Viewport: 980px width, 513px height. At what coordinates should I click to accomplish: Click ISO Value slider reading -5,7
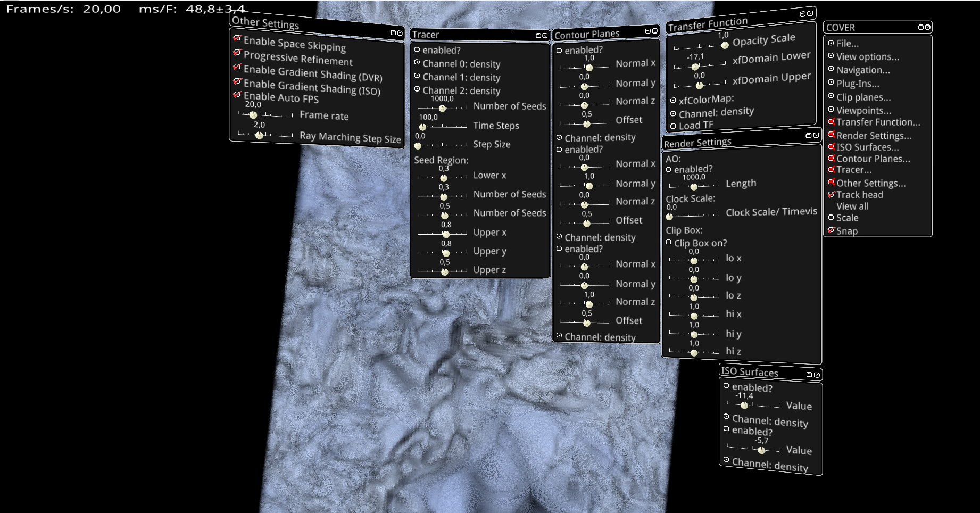coord(753,450)
